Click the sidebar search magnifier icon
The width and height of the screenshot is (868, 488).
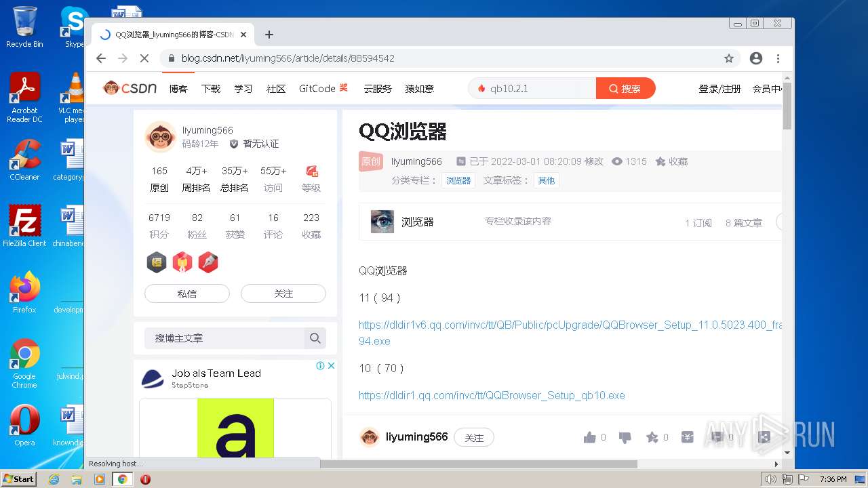[x=315, y=338]
